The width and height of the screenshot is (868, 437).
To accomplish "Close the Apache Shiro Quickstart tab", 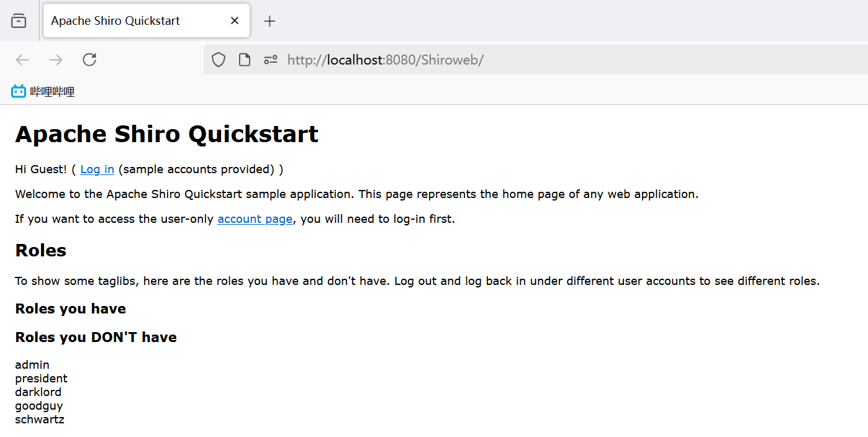I will tap(235, 21).
